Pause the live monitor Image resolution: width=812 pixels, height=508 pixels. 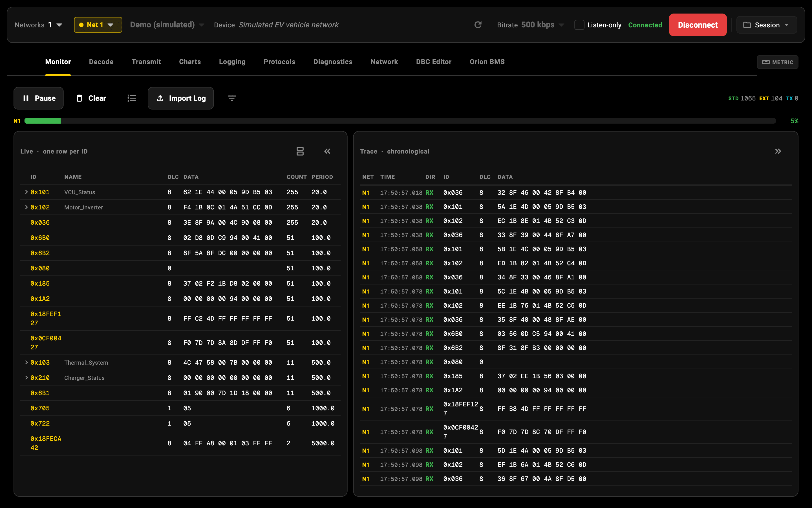pos(39,98)
